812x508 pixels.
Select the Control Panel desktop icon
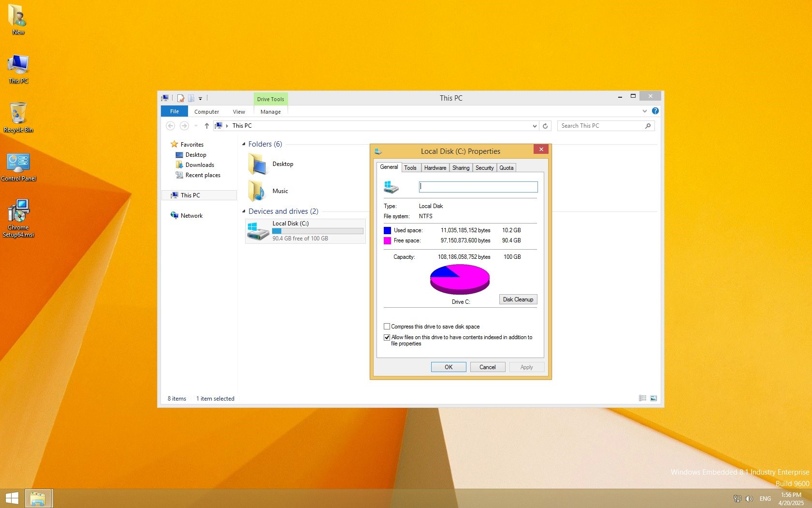pos(18,167)
